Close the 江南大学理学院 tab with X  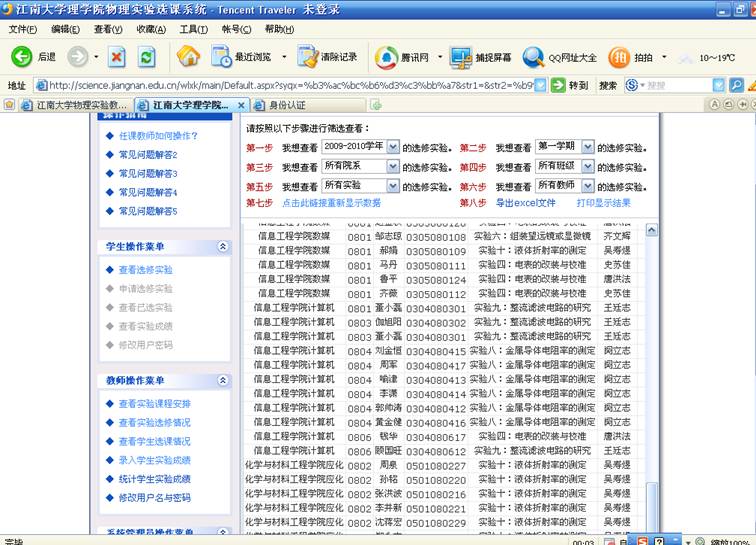(241, 105)
